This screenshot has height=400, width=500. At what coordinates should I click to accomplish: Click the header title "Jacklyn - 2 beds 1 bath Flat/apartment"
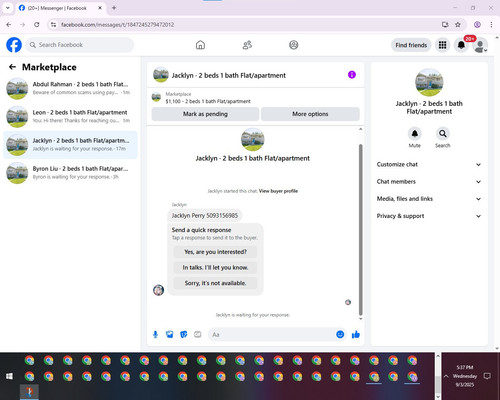[x=229, y=75]
